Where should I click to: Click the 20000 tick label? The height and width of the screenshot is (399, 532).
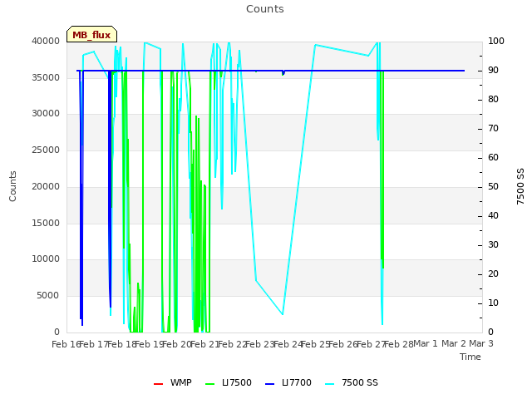pyautogui.click(x=46, y=186)
